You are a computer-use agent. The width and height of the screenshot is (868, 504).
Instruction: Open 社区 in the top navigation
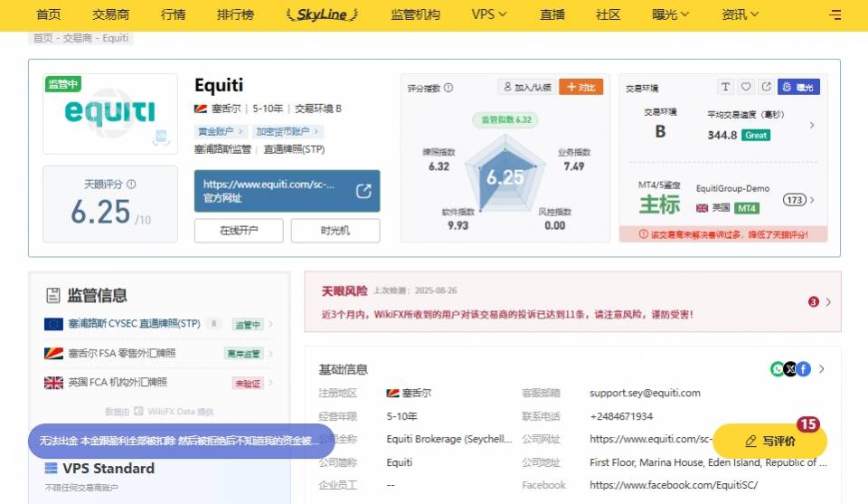click(608, 15)
